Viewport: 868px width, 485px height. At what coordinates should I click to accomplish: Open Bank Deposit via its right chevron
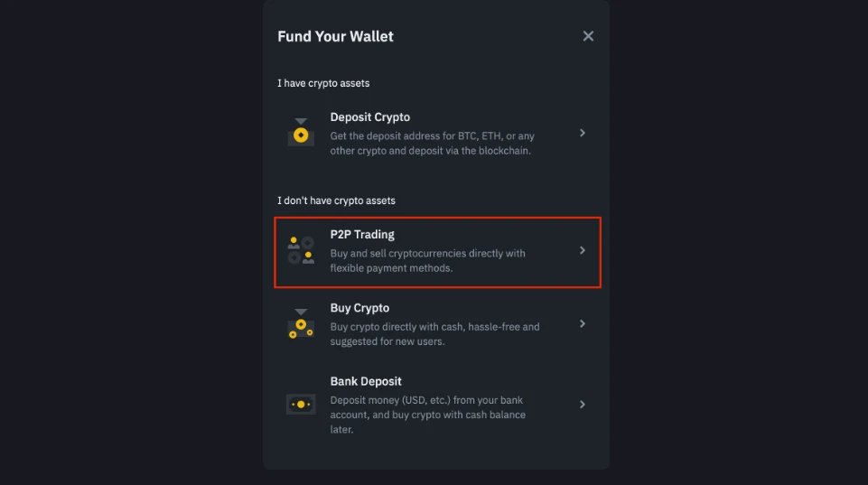point(583,404)
